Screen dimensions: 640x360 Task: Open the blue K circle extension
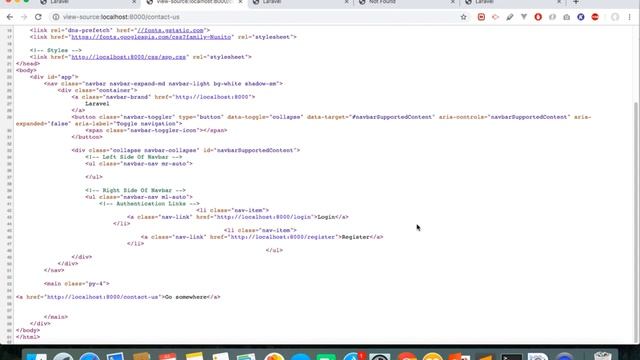click(x=581, y=17)
